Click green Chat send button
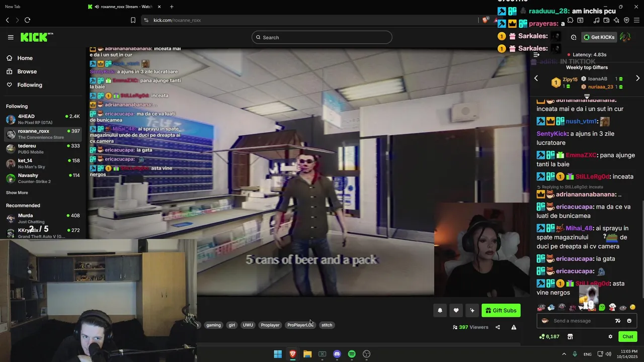This screenshot has height=362, width=644. pos(628,336)
